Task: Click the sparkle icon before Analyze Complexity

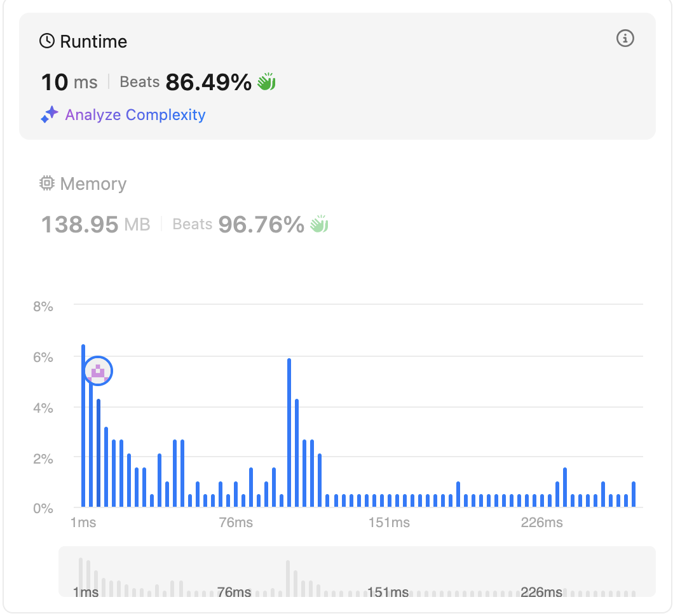Action: click(50, 115)
